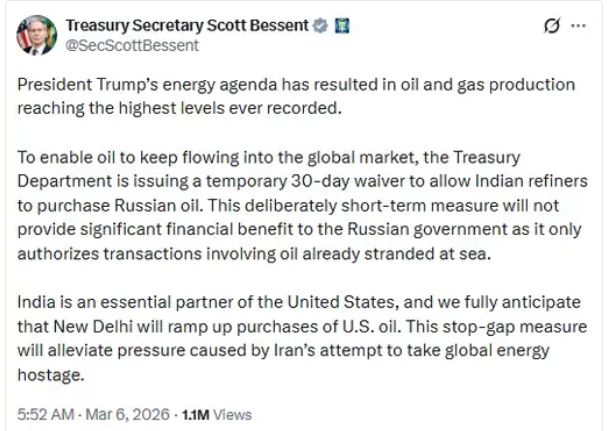Click the Grok circle-slash icon

tap(548, 26)
